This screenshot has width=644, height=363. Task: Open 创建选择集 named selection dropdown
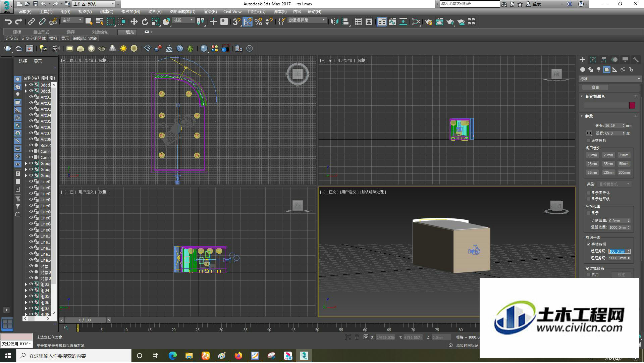click(x=307, y=20)
